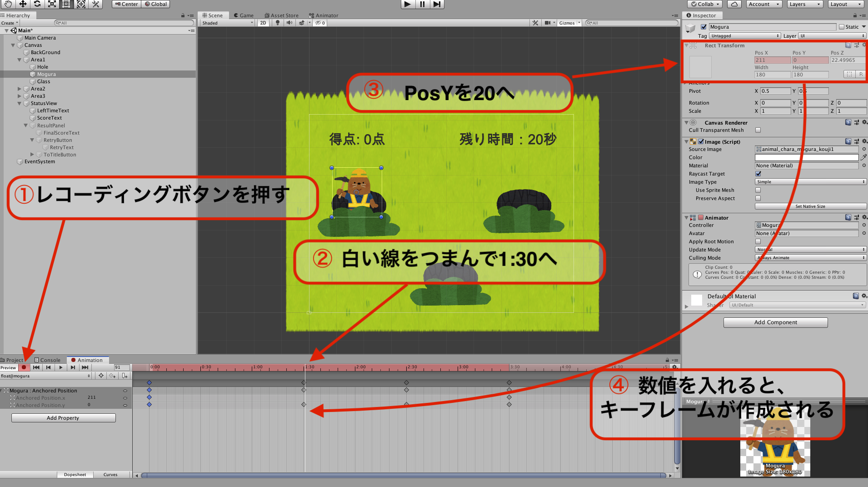Viewport: 868px width, 487px height.
Task: Click the Add Component button
Action: 775,322
